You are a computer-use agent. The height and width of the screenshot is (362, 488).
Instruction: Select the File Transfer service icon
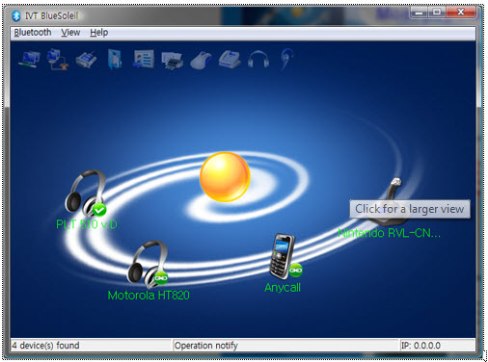(x=115, y=59)
